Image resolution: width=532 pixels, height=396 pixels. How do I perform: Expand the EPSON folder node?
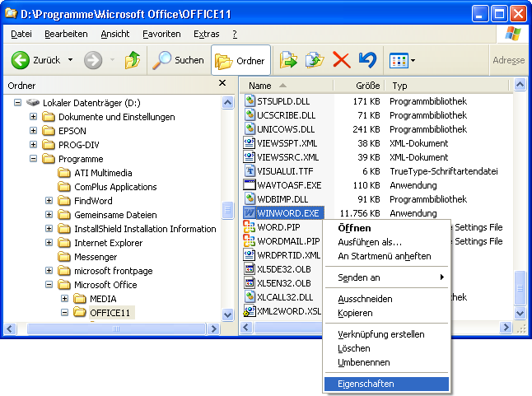tap(33, 131)
